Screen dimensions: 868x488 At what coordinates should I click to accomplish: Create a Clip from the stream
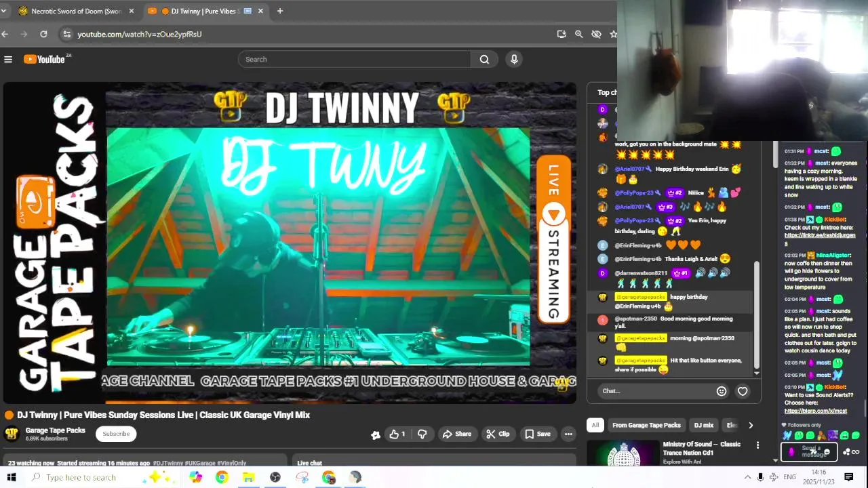click(498, 434)
